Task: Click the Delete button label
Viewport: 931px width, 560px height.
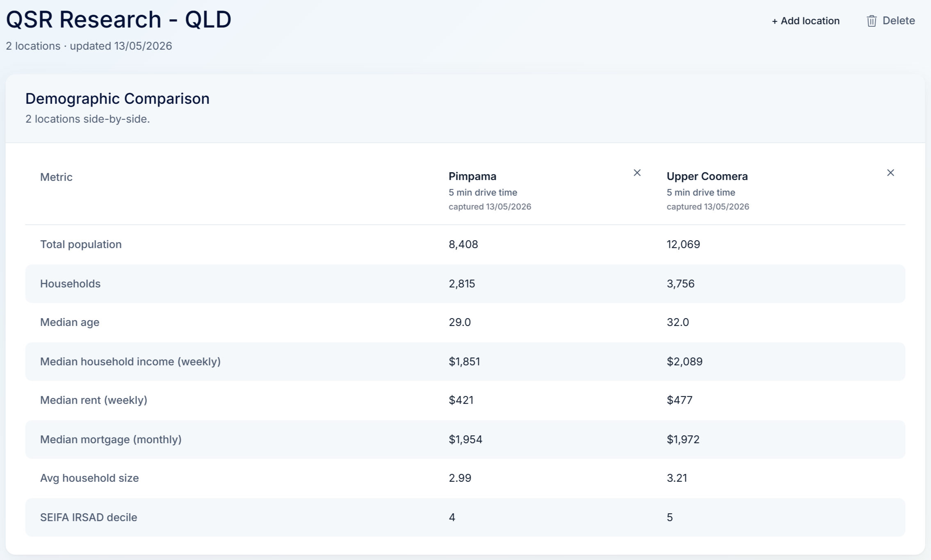Action: click(x=899, y=21)
